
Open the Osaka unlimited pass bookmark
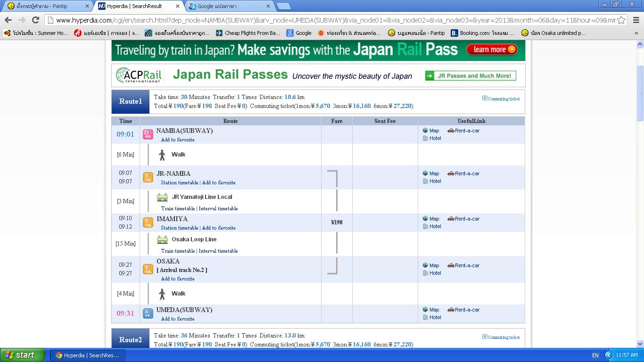pos(553,33)
